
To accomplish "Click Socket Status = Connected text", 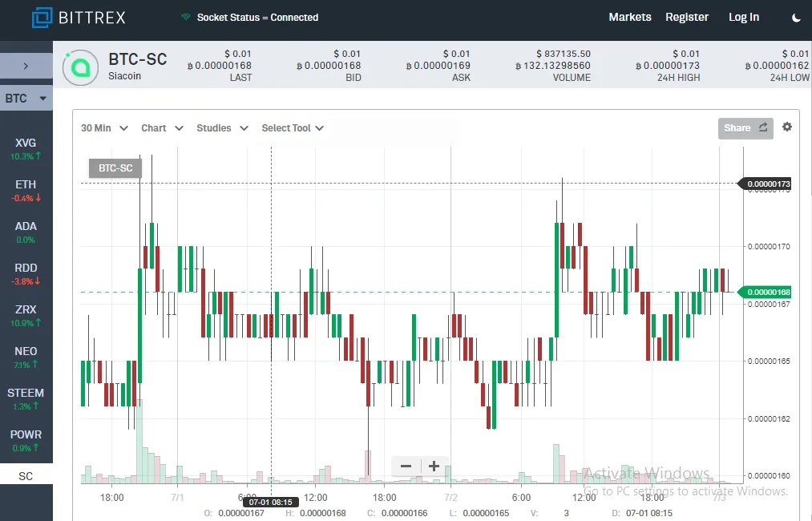I will click(257, 18).
